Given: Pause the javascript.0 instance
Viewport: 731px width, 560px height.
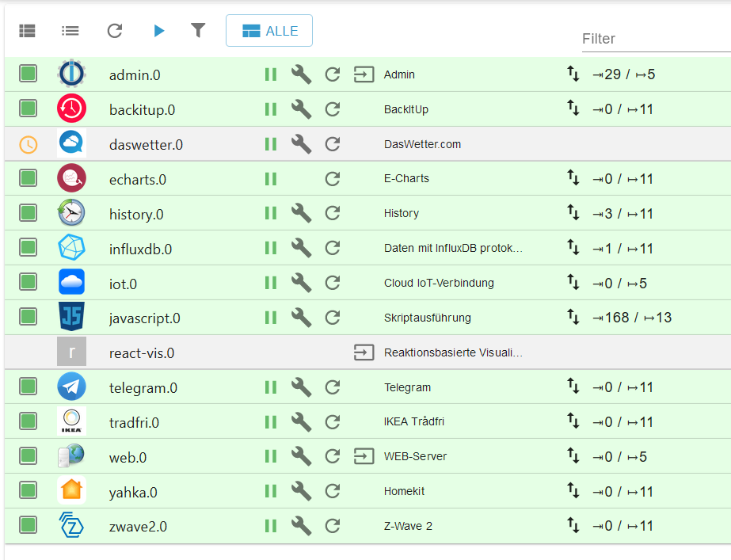Looking at the screenshot, I should tap(271, 318).
